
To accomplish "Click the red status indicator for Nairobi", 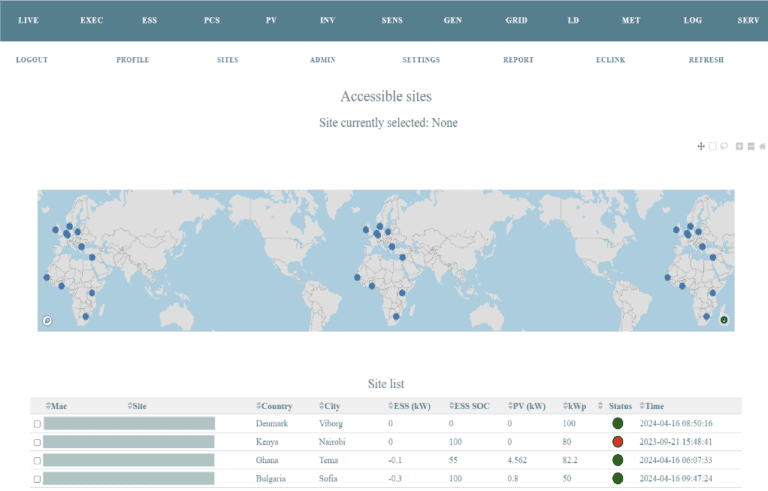I will [x=618, y=442].
